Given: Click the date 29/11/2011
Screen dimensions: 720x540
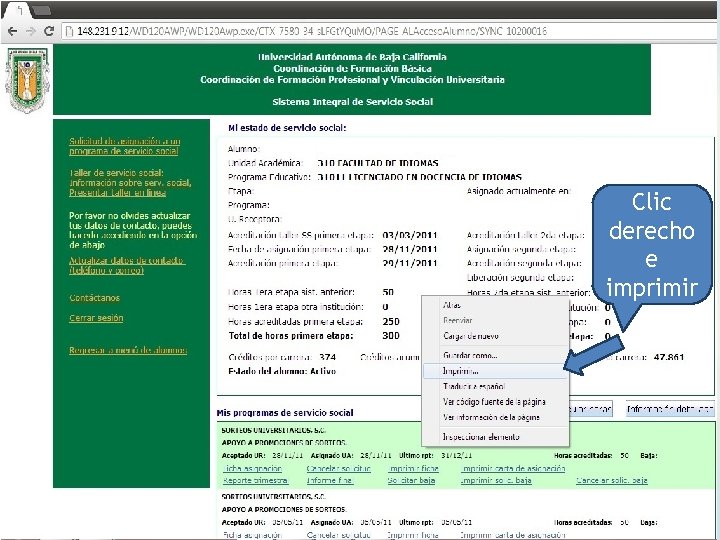Looking at the screenshot, I should pos(410,263).
